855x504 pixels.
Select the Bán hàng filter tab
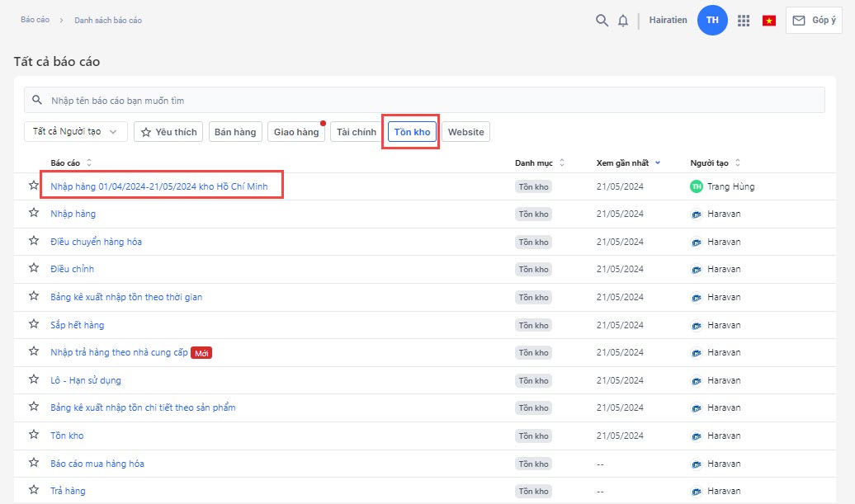click(235, 132)
